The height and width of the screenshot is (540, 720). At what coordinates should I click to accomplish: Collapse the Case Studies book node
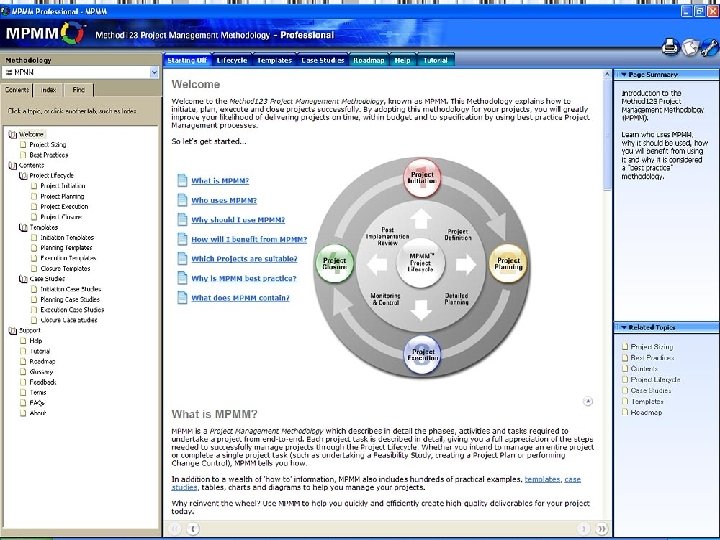pos(23,279)
